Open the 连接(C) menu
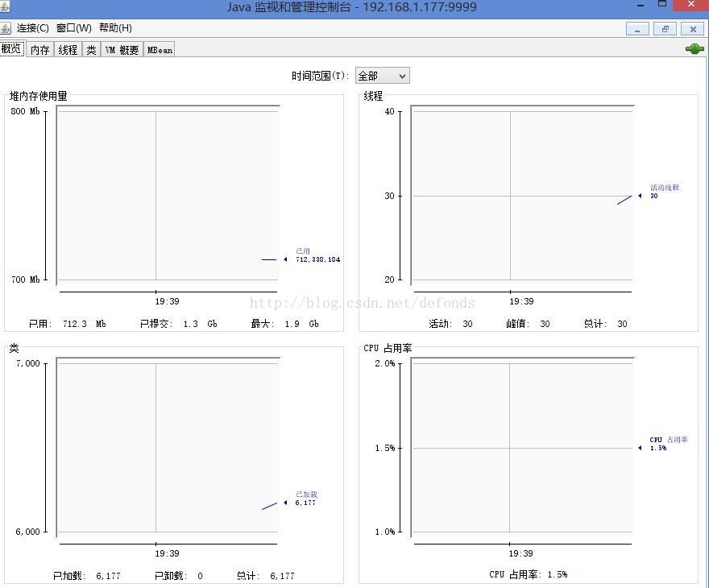This screenshot has height=588, width=709. tap(32, 28)
